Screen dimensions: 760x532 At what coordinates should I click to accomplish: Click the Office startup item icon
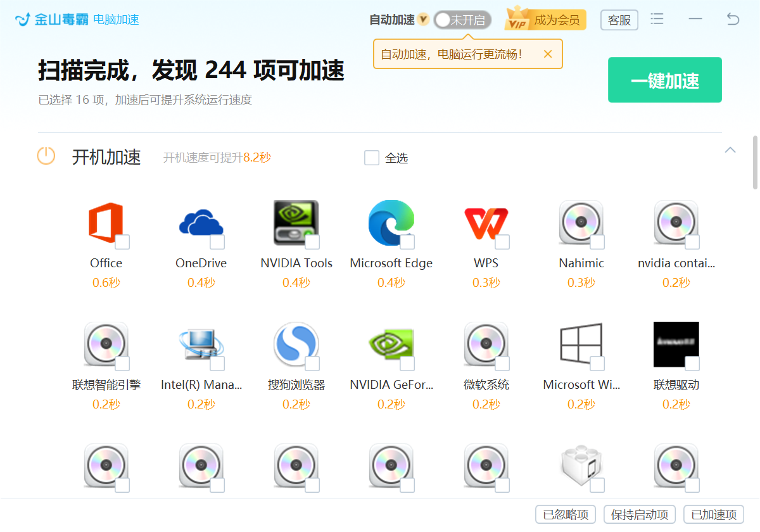[106, 222]
